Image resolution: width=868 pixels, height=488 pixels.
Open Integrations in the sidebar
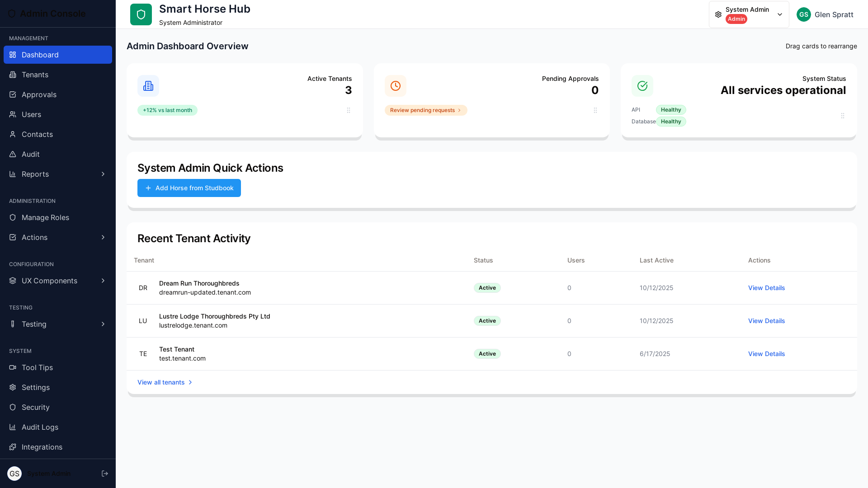58,447
